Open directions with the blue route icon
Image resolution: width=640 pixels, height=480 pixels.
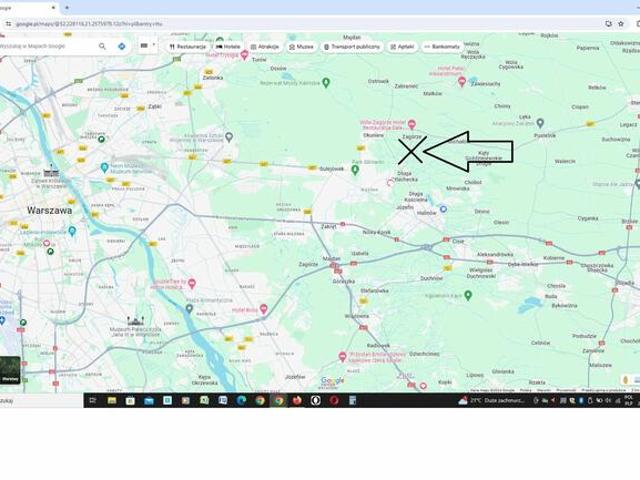coord(122,47)
